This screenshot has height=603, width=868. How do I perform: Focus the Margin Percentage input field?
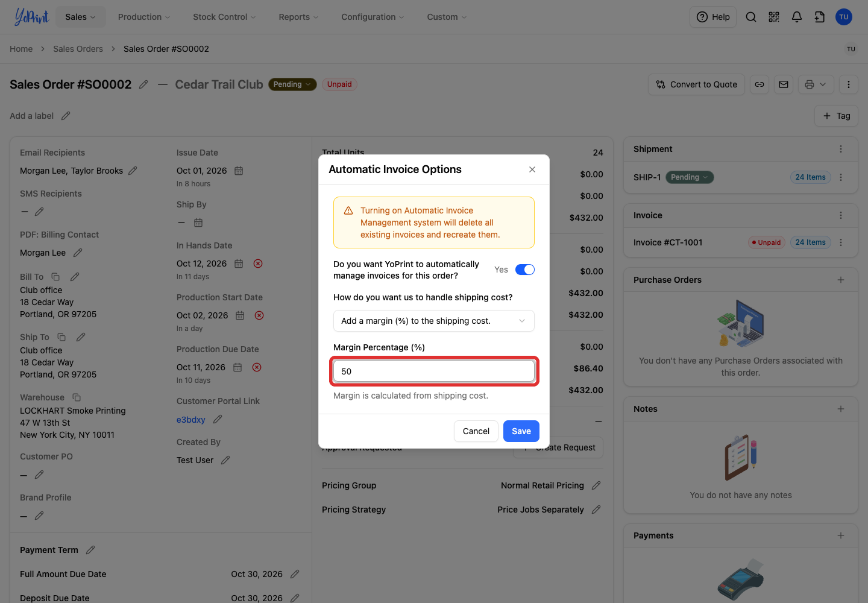click(x=434, y=371)
